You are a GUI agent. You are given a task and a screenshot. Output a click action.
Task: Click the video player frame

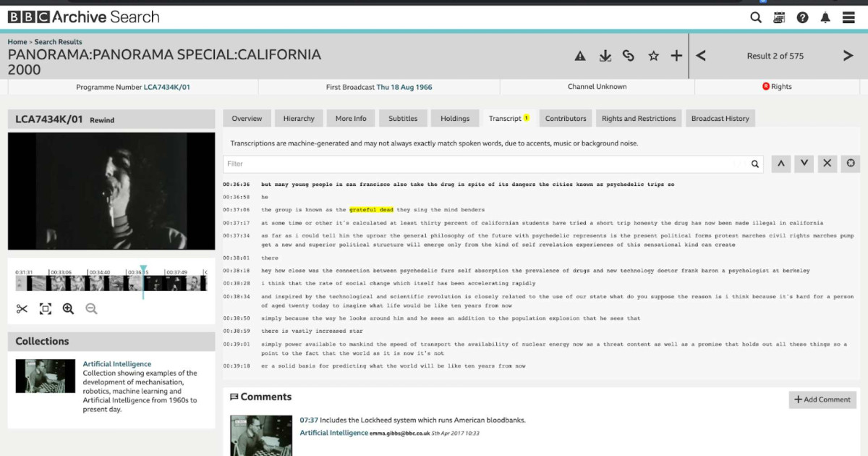[111, 191]
